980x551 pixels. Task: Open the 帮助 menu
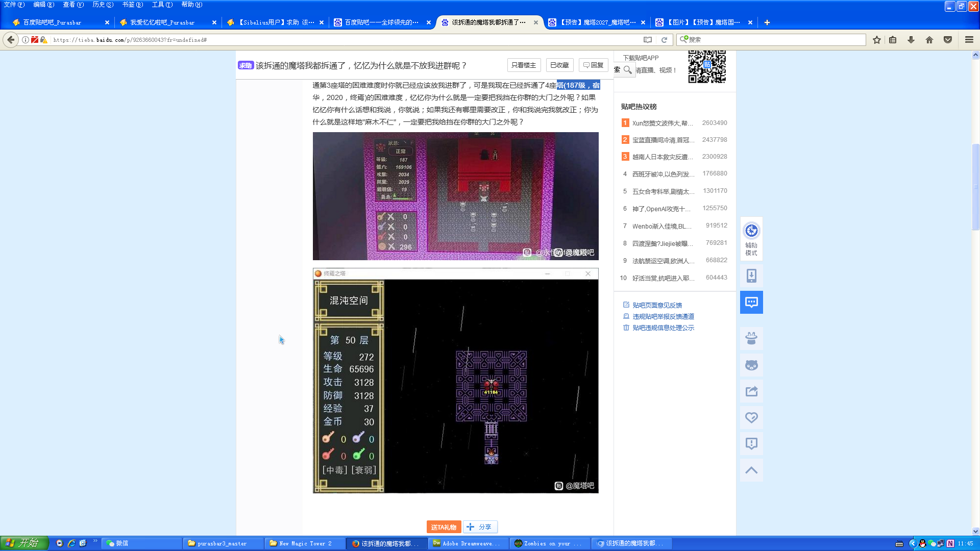(191, 5)
